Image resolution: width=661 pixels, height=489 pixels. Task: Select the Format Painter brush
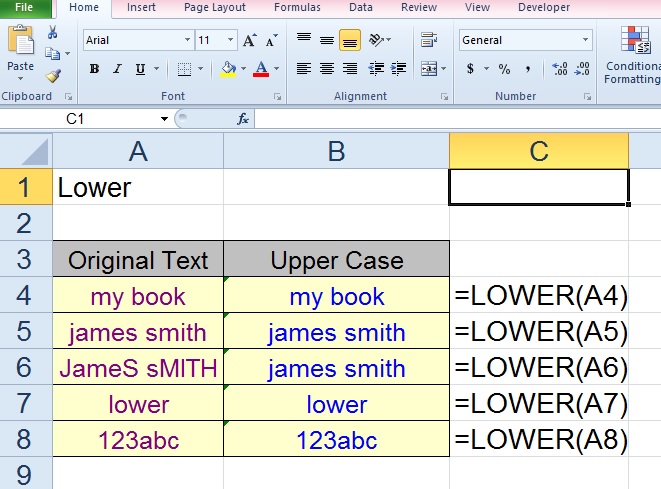pos(53,75)
